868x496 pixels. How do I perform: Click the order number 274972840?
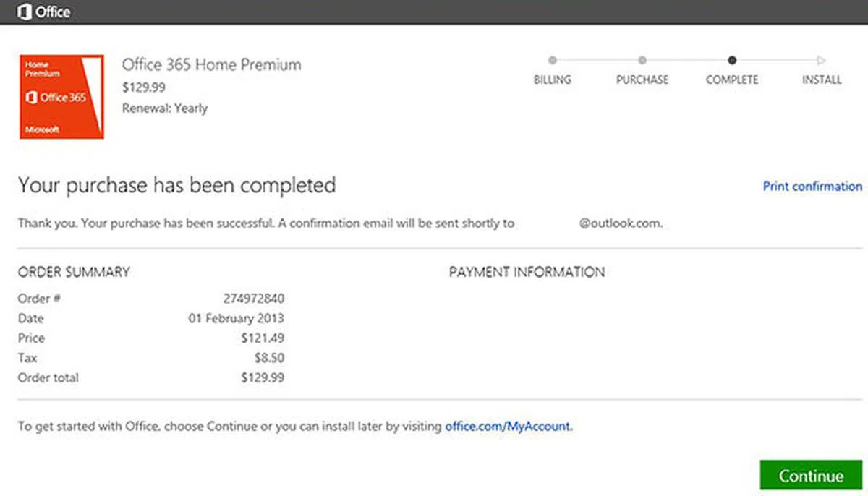tap(253, 299)
